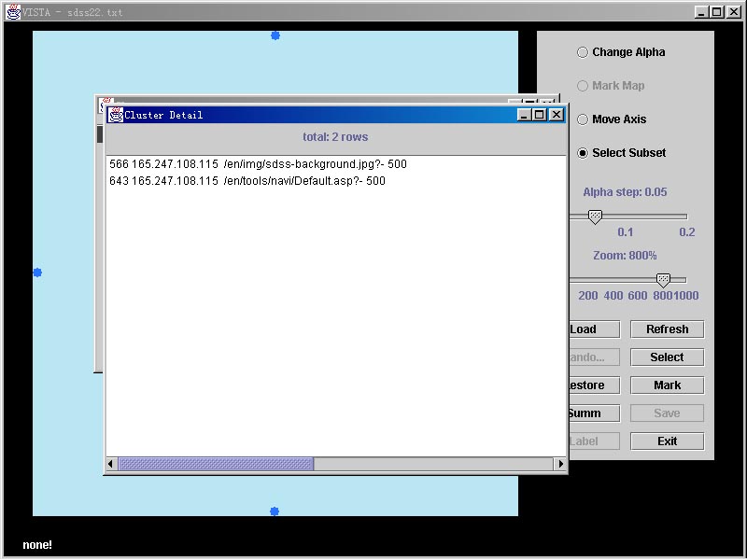
Task: Click the Alpha step slider thumb
Action: (x=595, y=217)
